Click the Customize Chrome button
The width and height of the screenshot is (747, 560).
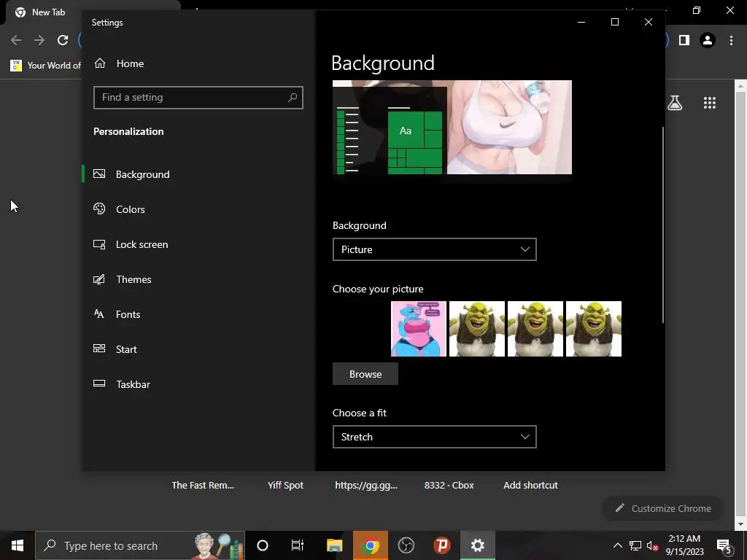click(x=662, y=508)
